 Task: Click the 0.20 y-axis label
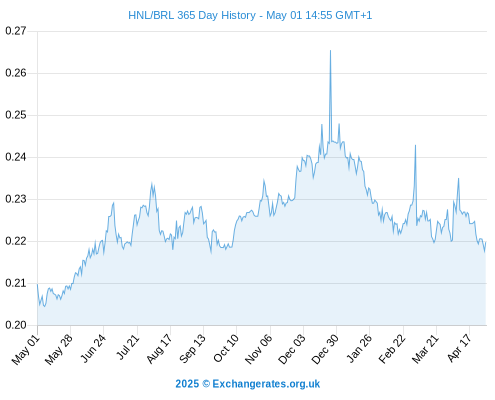click(x=16, y=325)
